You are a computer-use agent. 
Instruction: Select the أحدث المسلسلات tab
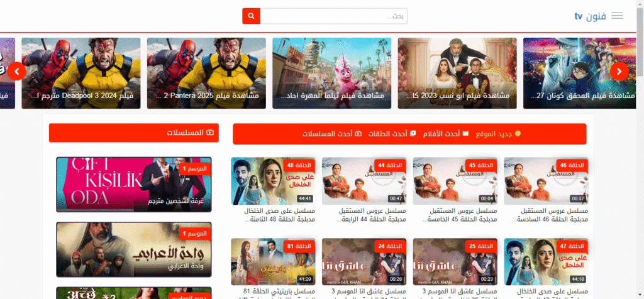click(332, 134)
